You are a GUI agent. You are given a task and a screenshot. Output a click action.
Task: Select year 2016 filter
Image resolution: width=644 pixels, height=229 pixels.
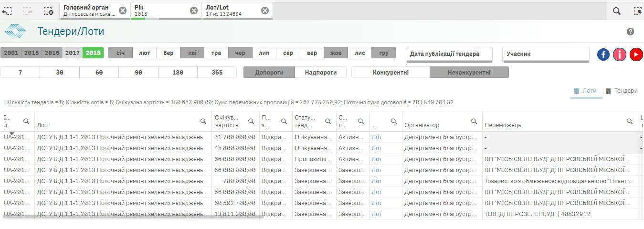(x=52, y=53)
